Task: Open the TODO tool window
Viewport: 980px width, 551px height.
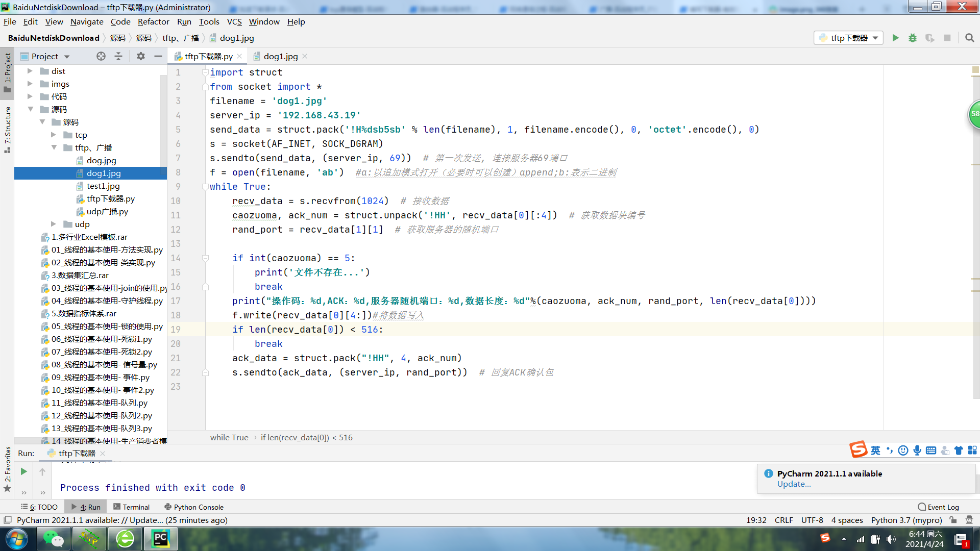Action: coord(39,507)
